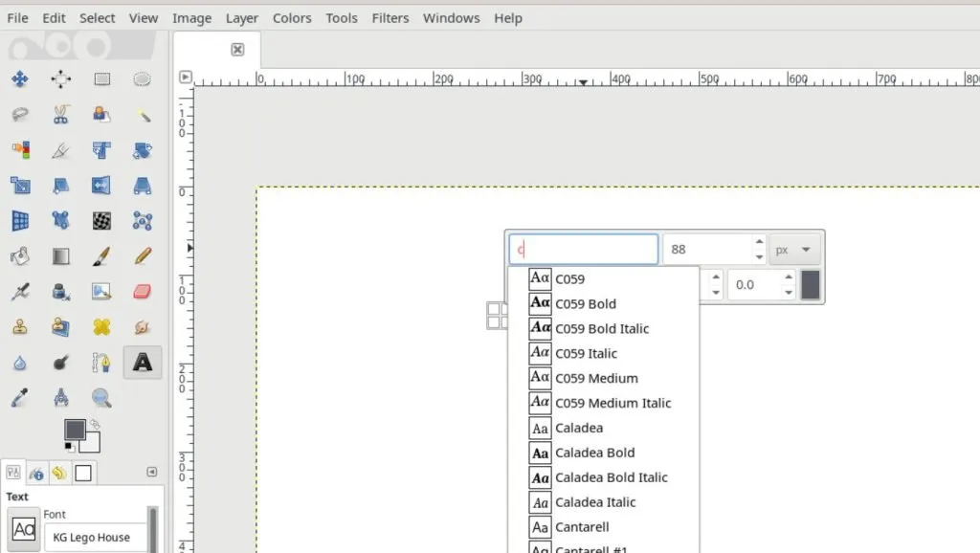The image size is (980, 553).
Task: Select the Select by Color tool
Action: coord(20,150)
